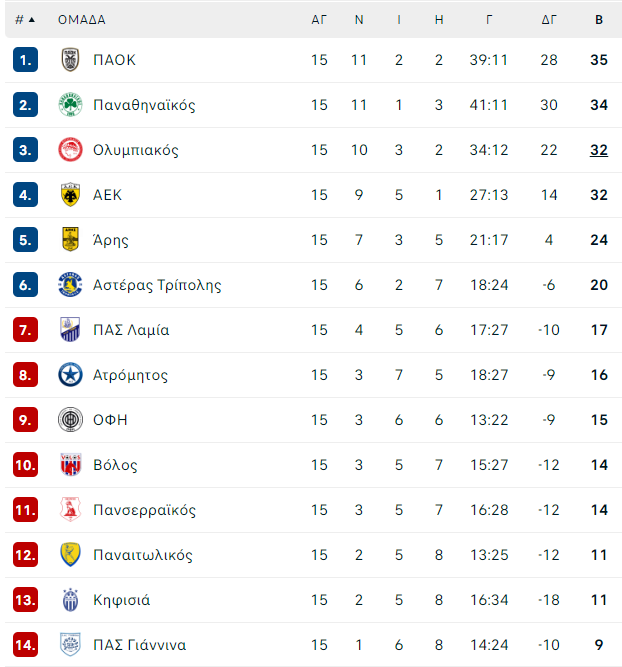
Task: Click the ΠΑΟΚ team crest
Action: click(x=70, y=60)
